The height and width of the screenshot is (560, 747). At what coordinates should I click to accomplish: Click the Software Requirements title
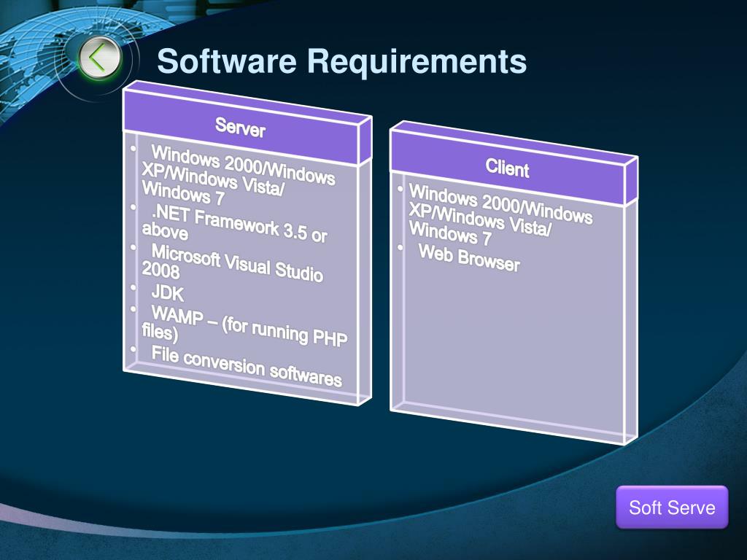click(x=341, y=61)
